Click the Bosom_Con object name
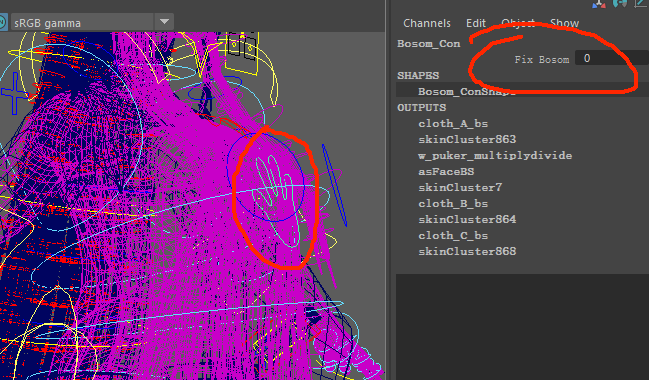Screen dimensions: 649x380 [428, 44]
